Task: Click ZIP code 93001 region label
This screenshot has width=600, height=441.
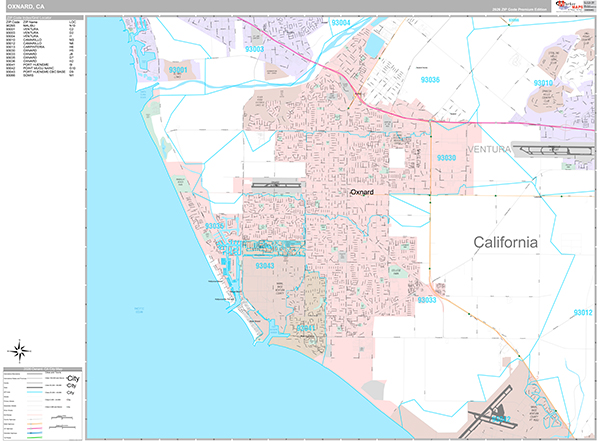Action: 180,71
